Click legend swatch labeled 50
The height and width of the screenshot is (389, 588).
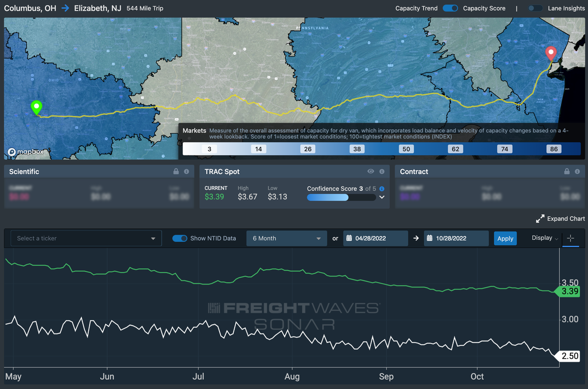pyautogui.click(x=406, y=149)
